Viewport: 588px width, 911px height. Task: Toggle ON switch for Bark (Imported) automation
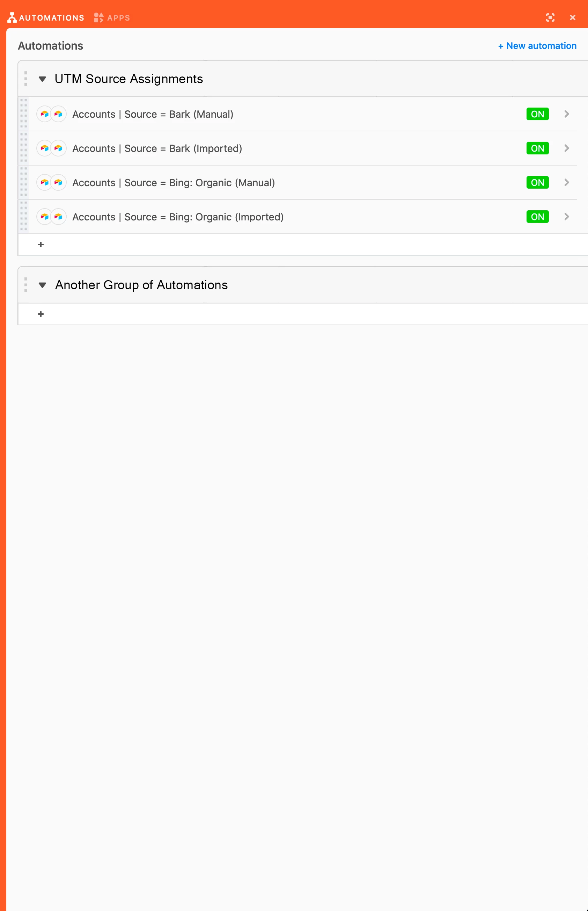pyautogui.click(x=537, y=148)
